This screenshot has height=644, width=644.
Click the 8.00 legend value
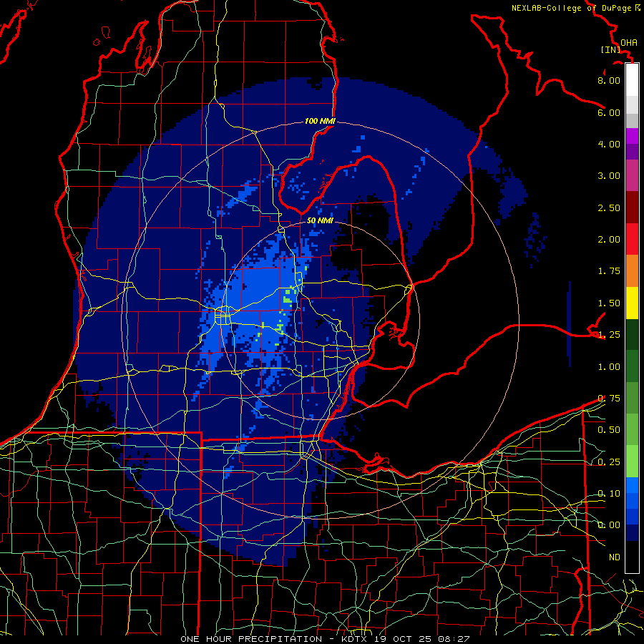609,80
